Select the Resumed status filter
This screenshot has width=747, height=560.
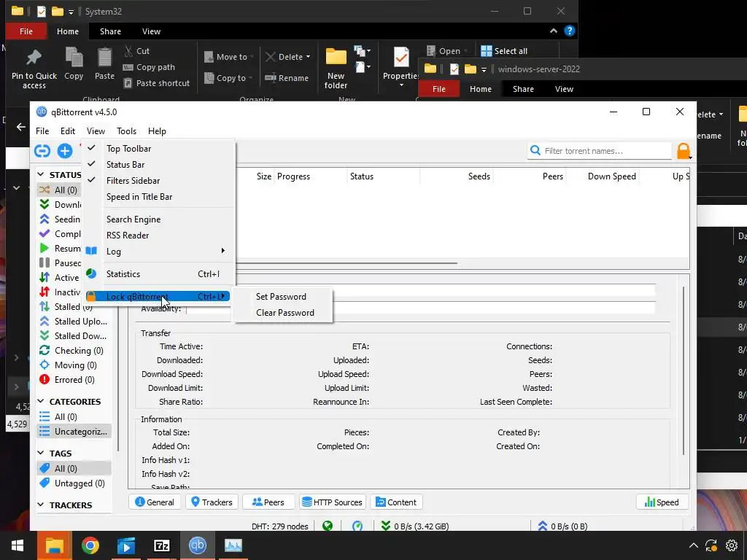point(59,249)
